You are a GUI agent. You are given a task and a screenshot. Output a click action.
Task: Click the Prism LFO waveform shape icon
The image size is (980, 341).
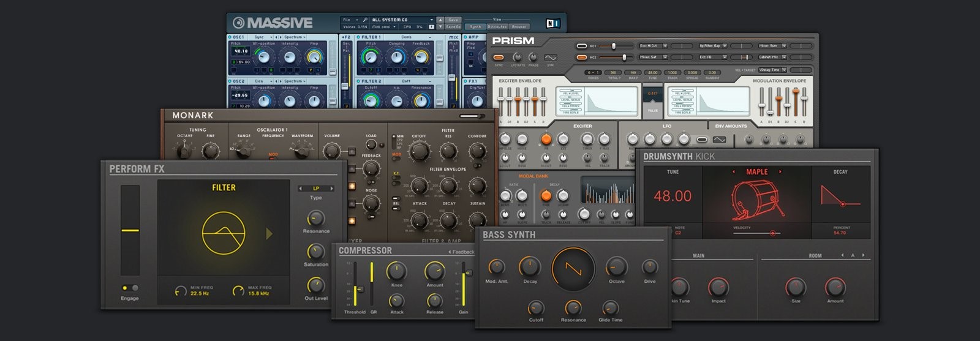719,140
